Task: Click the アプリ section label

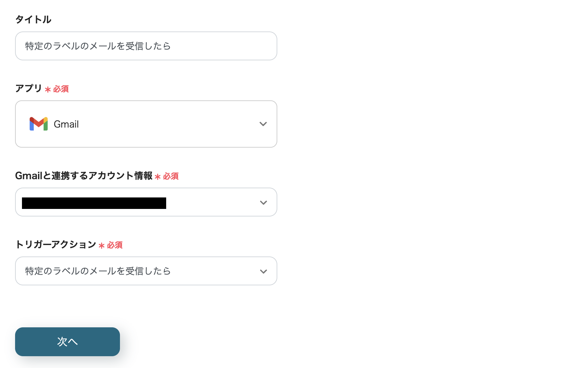Action: point(28,88)
